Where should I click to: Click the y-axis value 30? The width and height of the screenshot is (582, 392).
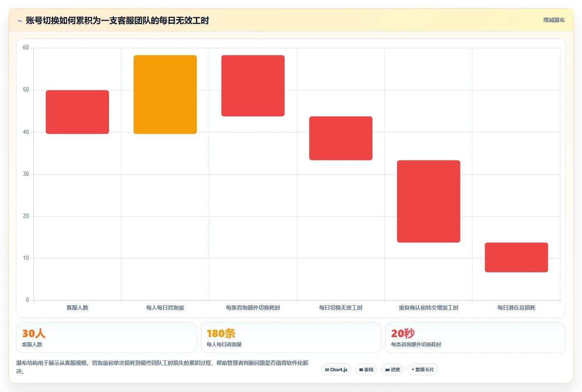26,174
